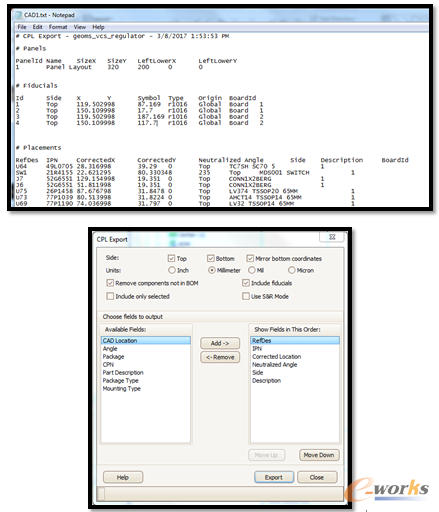Toggle the Bottom side checkbox
The width and height of the screenshot is (439, 512).
tap(211, 258)
